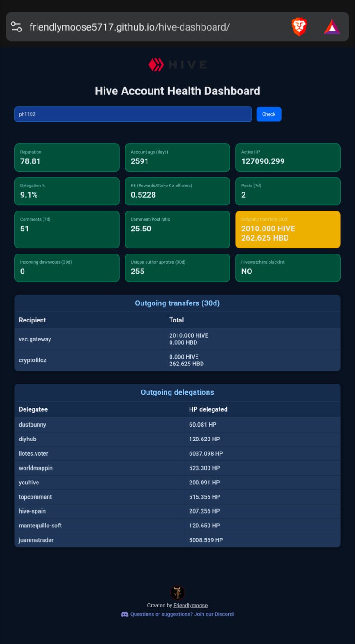Click the KE co-efficient 0.5228 card

tap(177, 191)
